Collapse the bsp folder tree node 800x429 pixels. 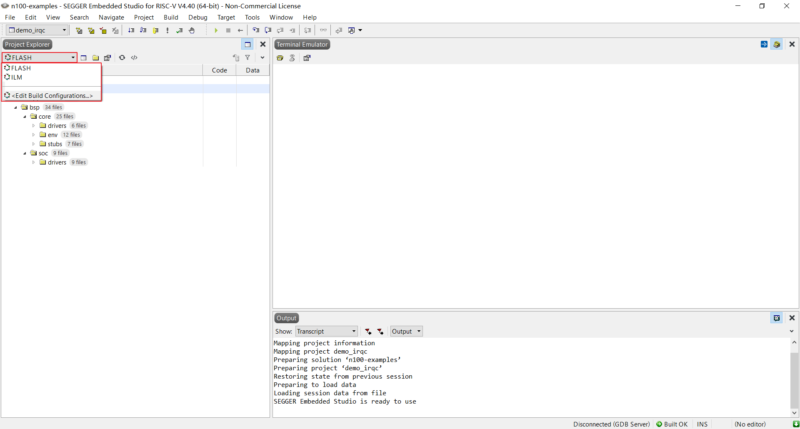(x=16, y=107)
